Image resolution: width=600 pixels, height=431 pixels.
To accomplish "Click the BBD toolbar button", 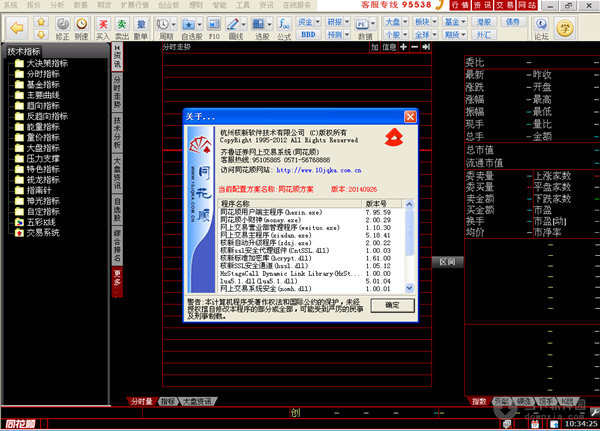I will (x=309, y=35).
